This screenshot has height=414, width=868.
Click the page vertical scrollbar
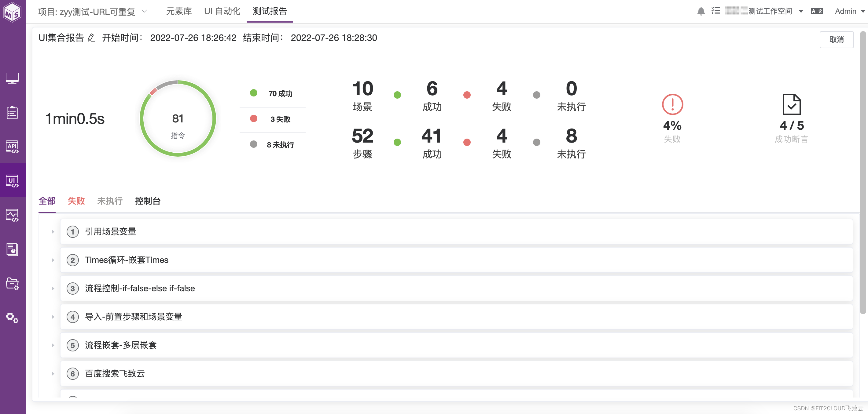[x=862, y=172]
